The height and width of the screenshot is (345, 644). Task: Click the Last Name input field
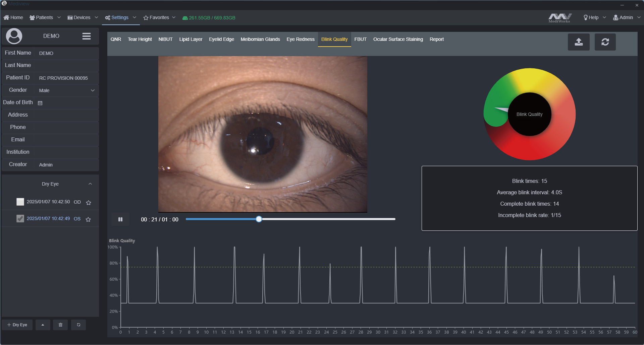[x=66, y=66]
